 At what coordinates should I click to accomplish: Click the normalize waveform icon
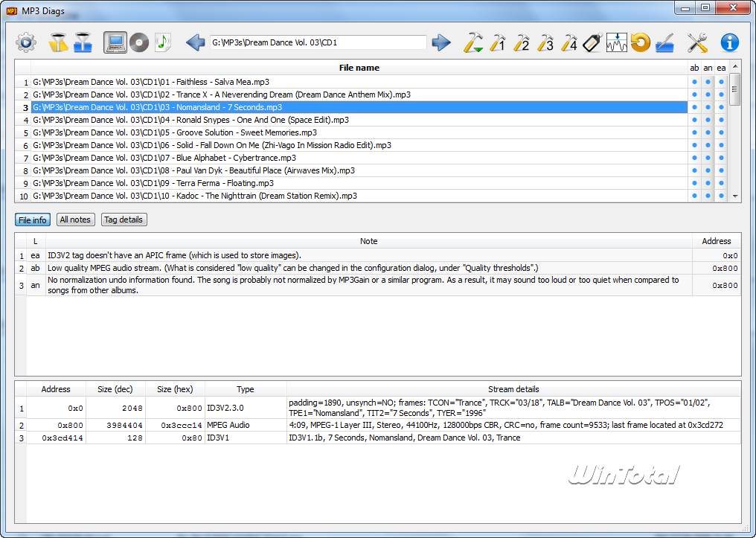[617, 43]
